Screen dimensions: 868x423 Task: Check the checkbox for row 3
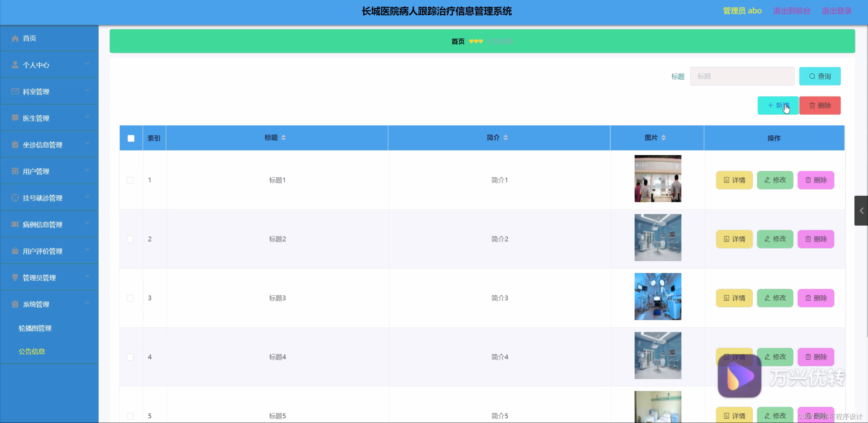[130, 298]
